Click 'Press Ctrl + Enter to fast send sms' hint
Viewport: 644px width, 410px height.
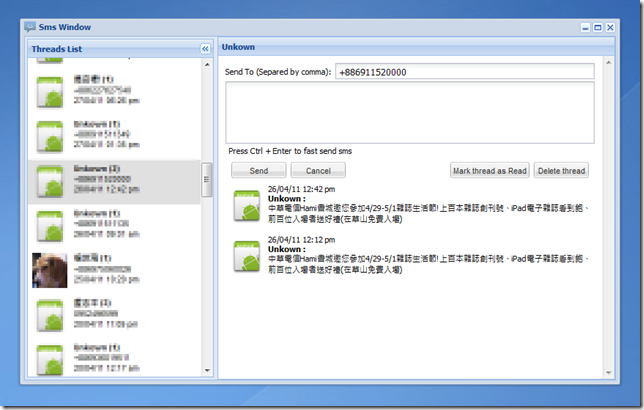[290, 151]
